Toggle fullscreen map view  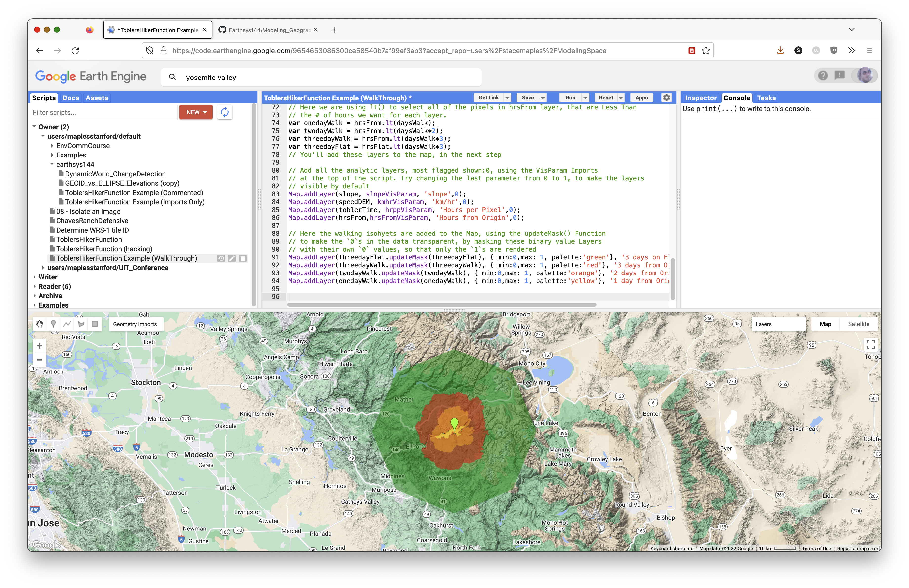click(x=871, y=345)
